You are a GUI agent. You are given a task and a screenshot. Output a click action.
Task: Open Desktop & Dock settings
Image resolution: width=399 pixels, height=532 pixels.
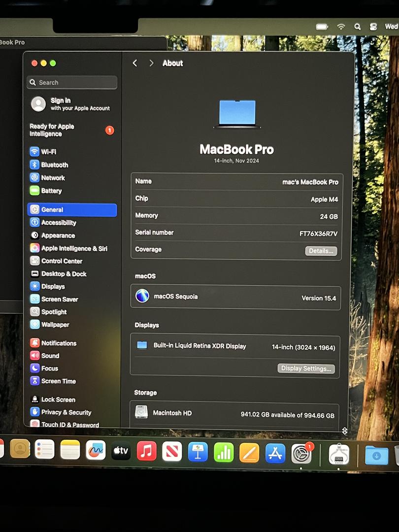(x=58, y=274)
